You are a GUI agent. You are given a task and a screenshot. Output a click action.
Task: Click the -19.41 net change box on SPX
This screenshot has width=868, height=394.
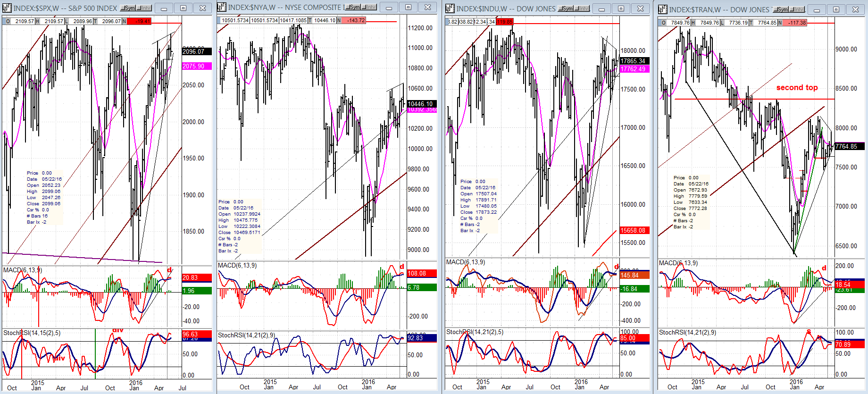140,21
